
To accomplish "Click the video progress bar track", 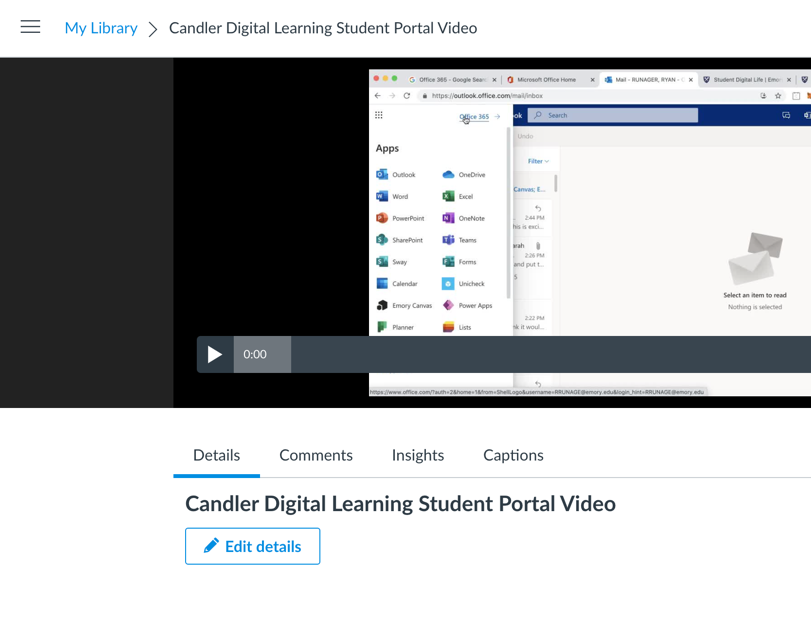I will point(550,354).
